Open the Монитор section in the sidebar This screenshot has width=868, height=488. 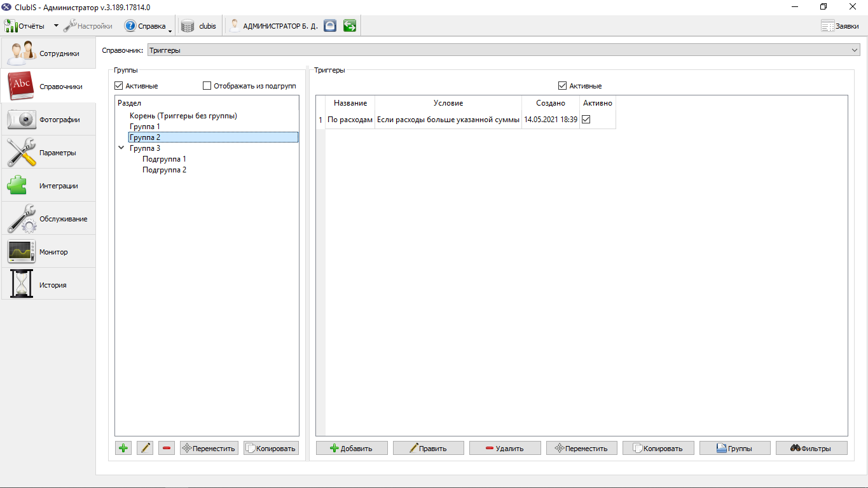tap(48, 252)
